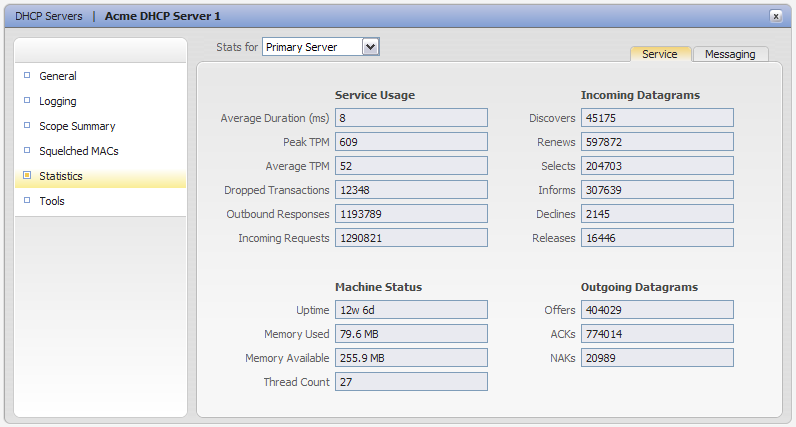
Task: Click the square bullet icon beside Logging
Action: point(27,100)
